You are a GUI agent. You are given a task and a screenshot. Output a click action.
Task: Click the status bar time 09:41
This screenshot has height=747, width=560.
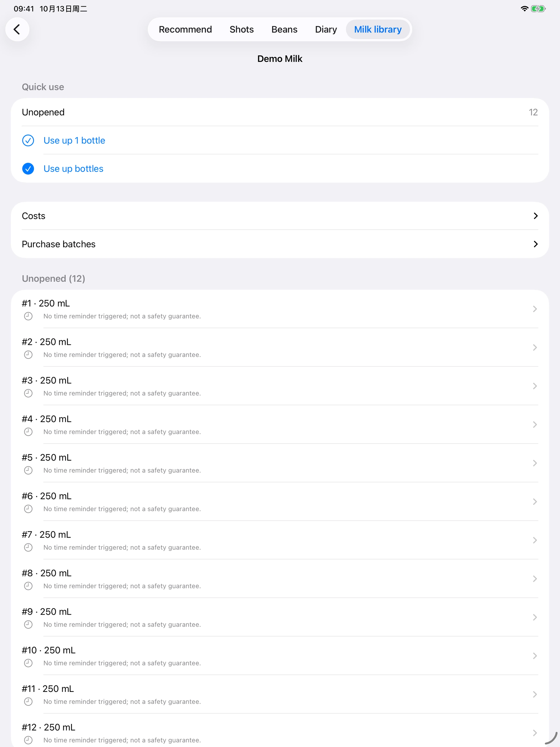pyautogui.click(x=24, y=9)
